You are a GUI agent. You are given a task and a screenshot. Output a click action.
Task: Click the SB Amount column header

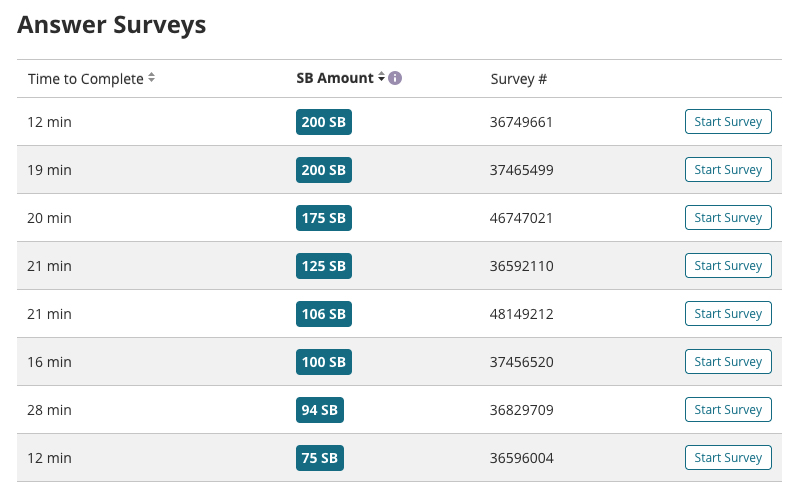[x=335, y=78]
